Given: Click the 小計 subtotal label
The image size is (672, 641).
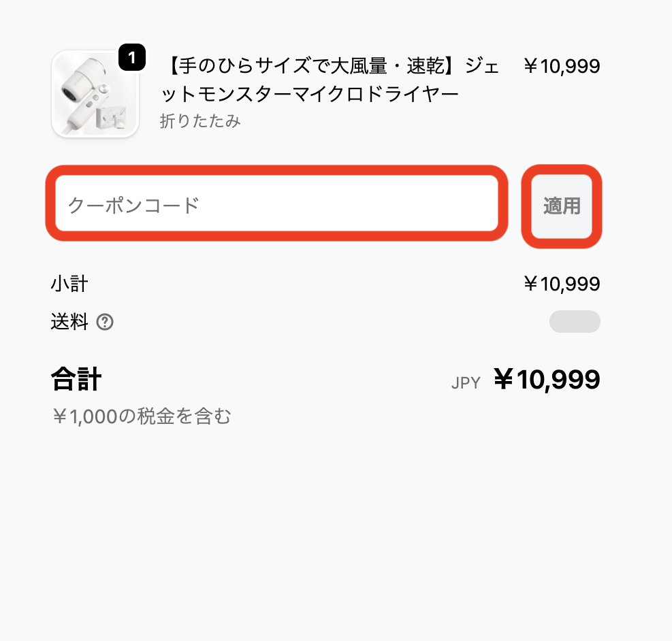Looking at the screenshot, I should (x=69, y=284).
